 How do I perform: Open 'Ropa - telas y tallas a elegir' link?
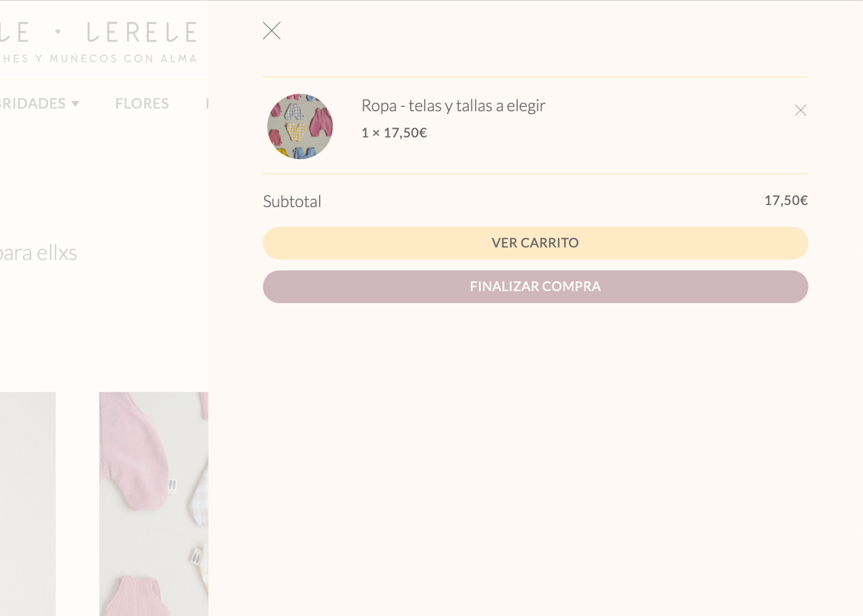coord(453,106)
